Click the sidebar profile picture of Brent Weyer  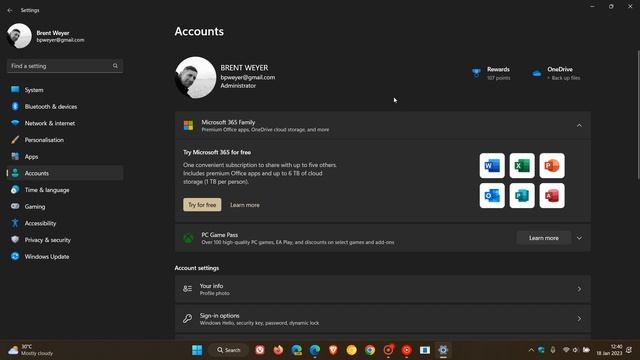click(19, 36)
